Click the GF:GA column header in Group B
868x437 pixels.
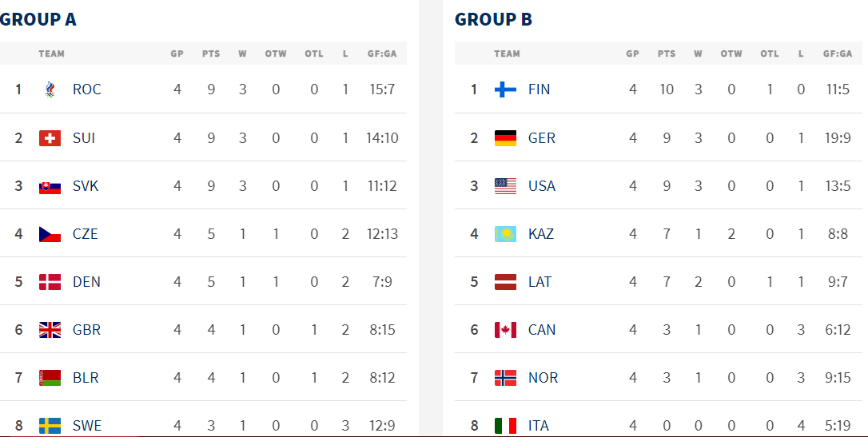tap(837, 54)
